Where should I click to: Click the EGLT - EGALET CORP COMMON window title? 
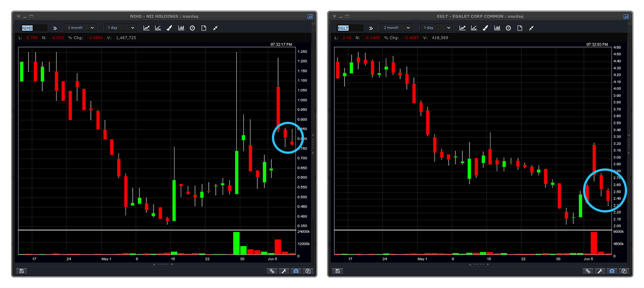[x=479, y=16]
